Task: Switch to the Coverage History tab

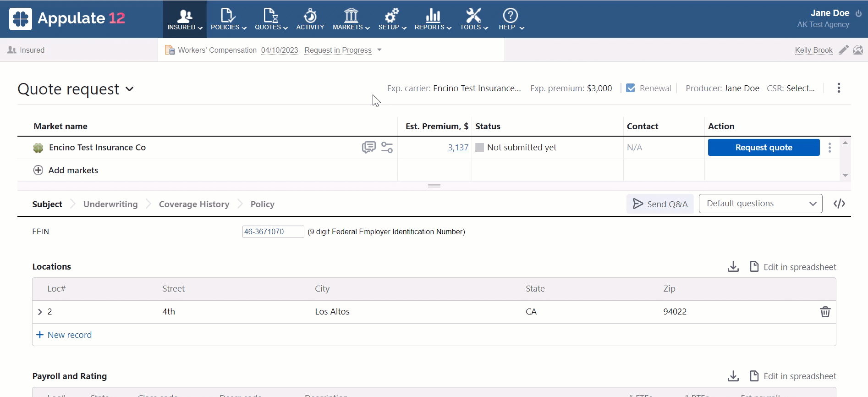Action: [194, 204]
